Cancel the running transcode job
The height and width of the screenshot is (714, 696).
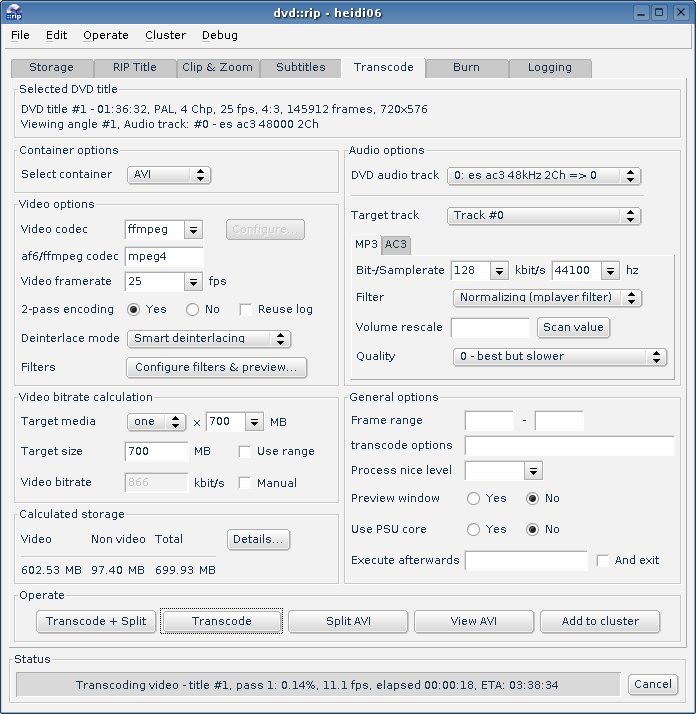(652, 685)
